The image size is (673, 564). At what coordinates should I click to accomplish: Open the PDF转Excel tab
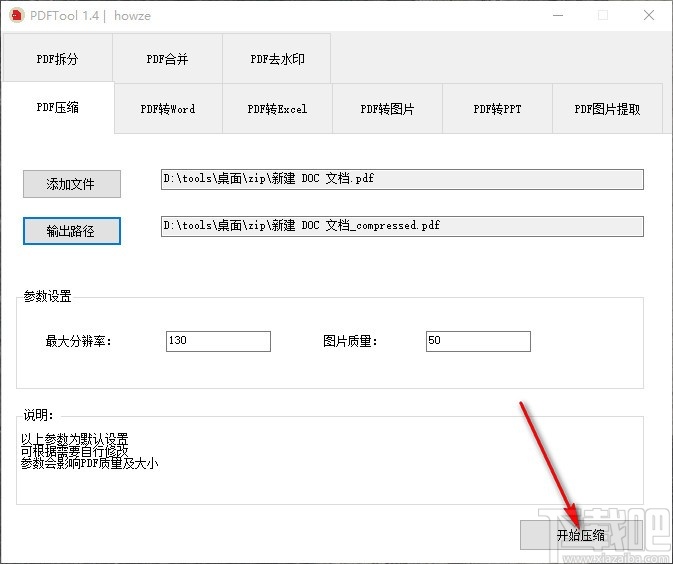(x=277, y=109)
